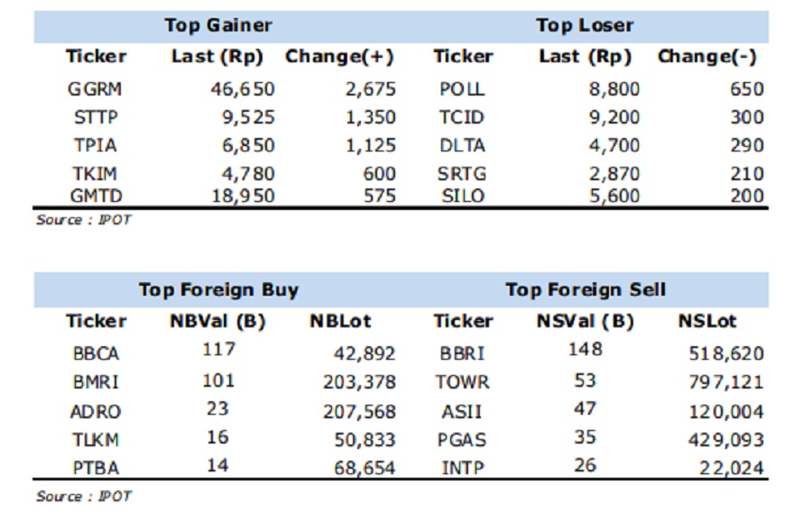Click the INTP ticker cell
The image size is (812, 522).
pyautogui.click(x=463, y=468)
